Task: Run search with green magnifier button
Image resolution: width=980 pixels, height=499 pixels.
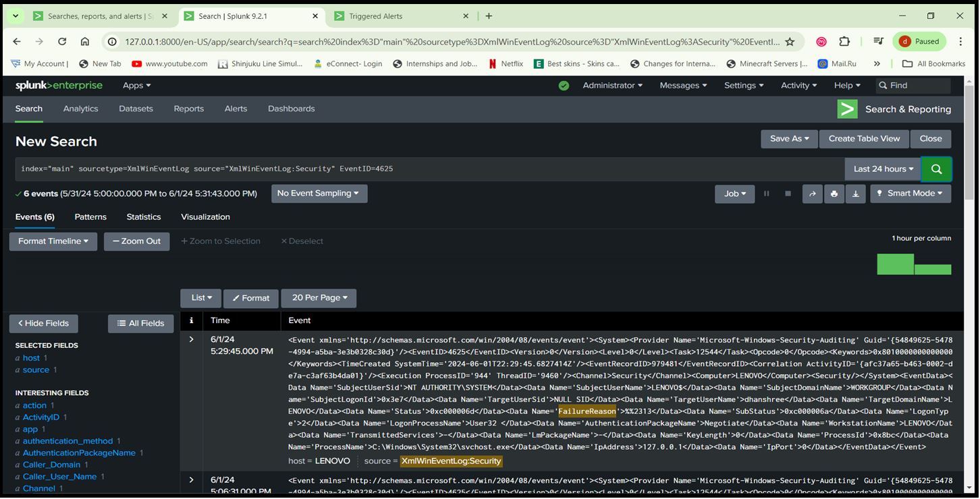Action: point(936,169)
